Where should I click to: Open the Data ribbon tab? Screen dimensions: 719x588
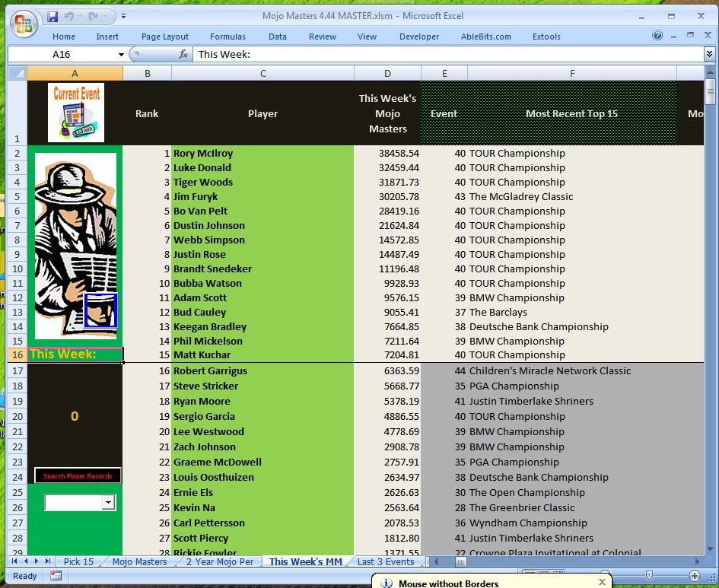click(278, 37)
